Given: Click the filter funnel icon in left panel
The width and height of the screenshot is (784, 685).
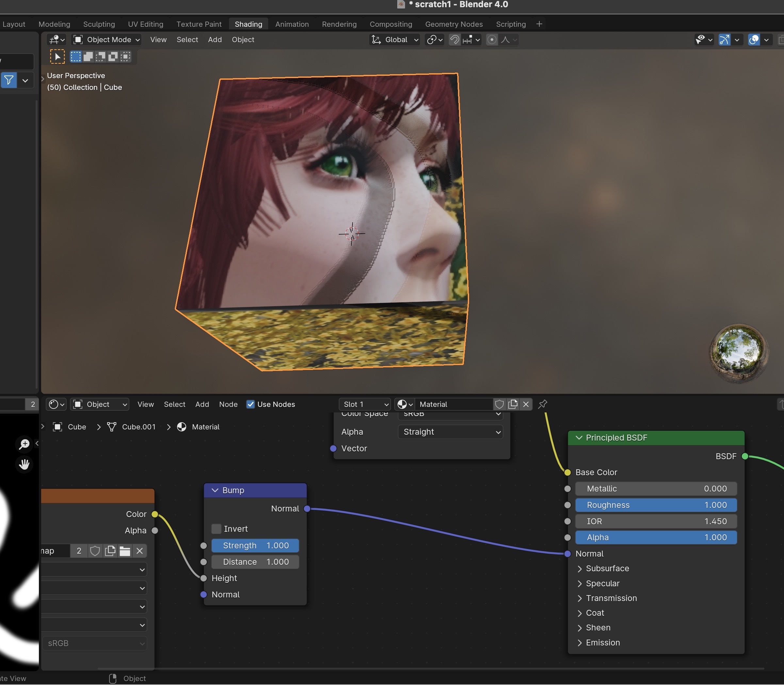Looking at the screenshot, I should click(x=9, y=80).
